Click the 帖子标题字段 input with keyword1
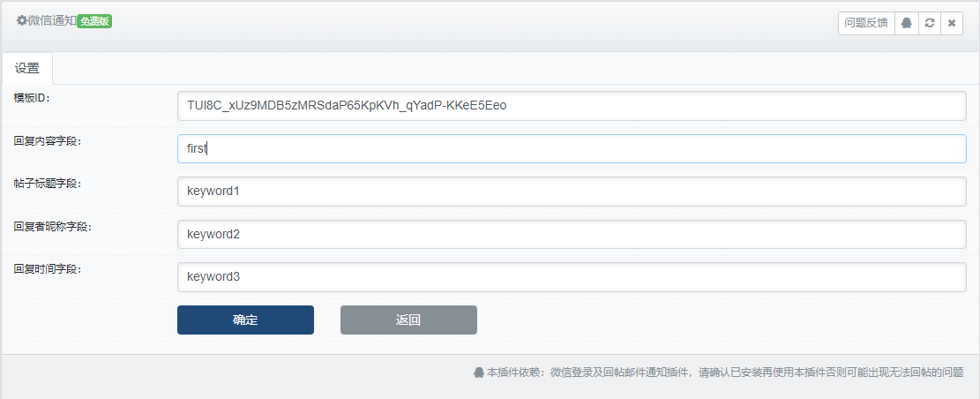980x399 pixels. pyautogui.click(x=572, y=192)
